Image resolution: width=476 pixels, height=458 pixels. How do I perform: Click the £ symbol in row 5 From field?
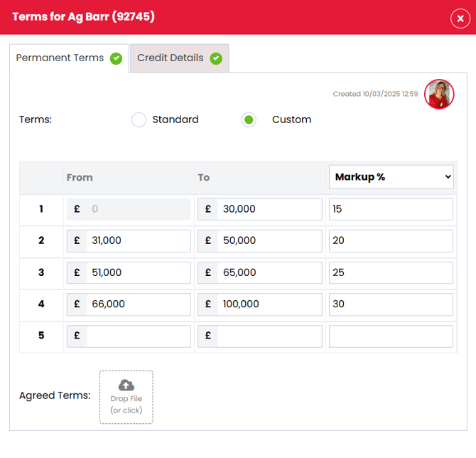click(77, 336)
